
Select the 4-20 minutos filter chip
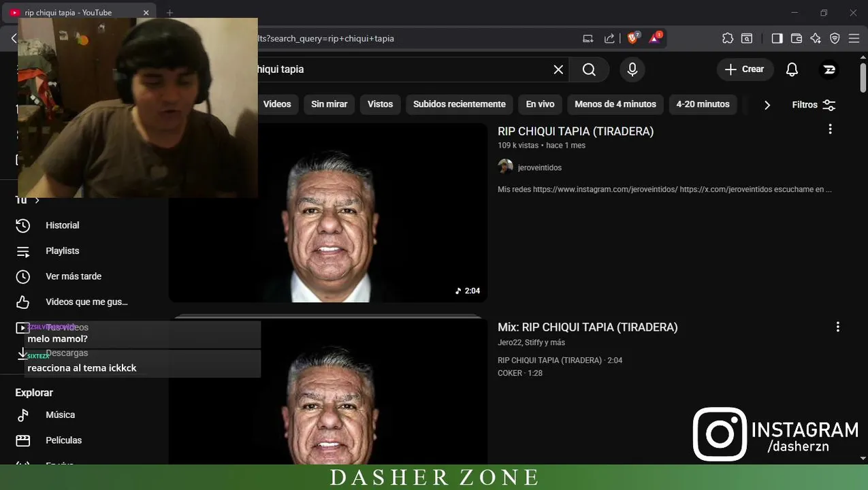703,104
